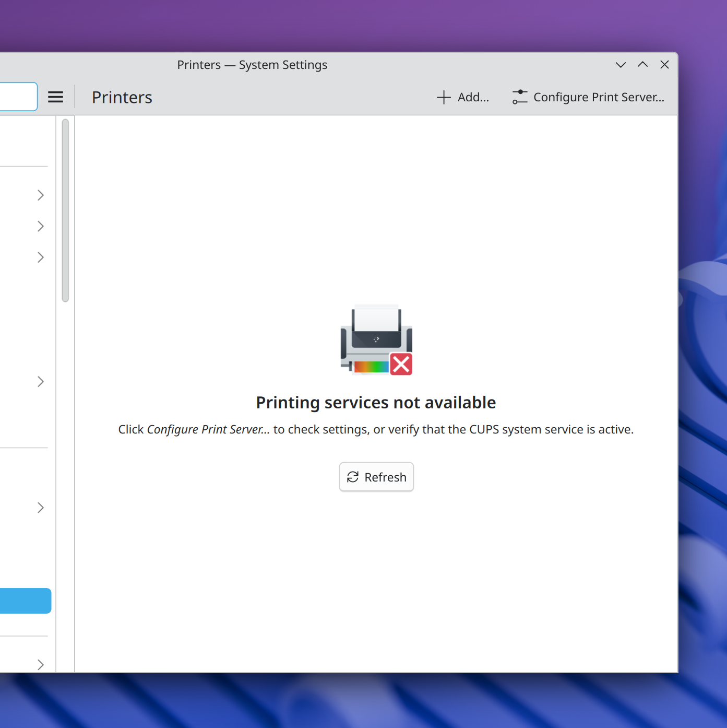Open Configure Print Server... settings
The image size is (727, 728).
point(588,97)
